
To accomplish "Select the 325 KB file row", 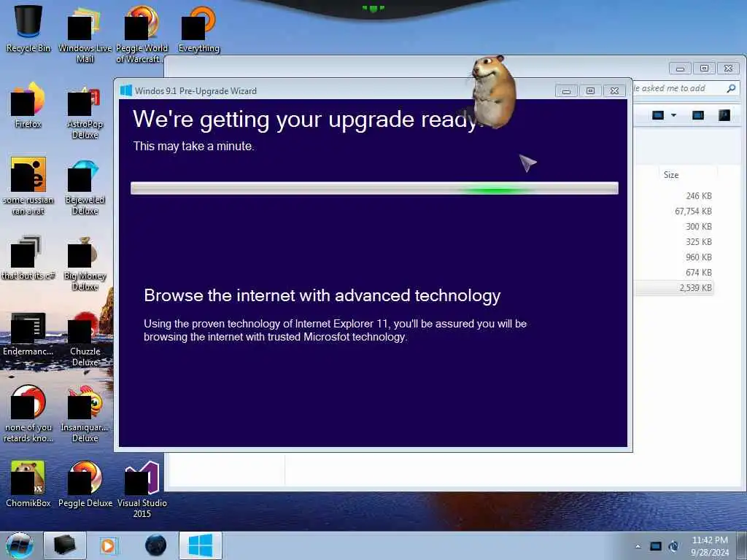I will click(x=674, y=241).
